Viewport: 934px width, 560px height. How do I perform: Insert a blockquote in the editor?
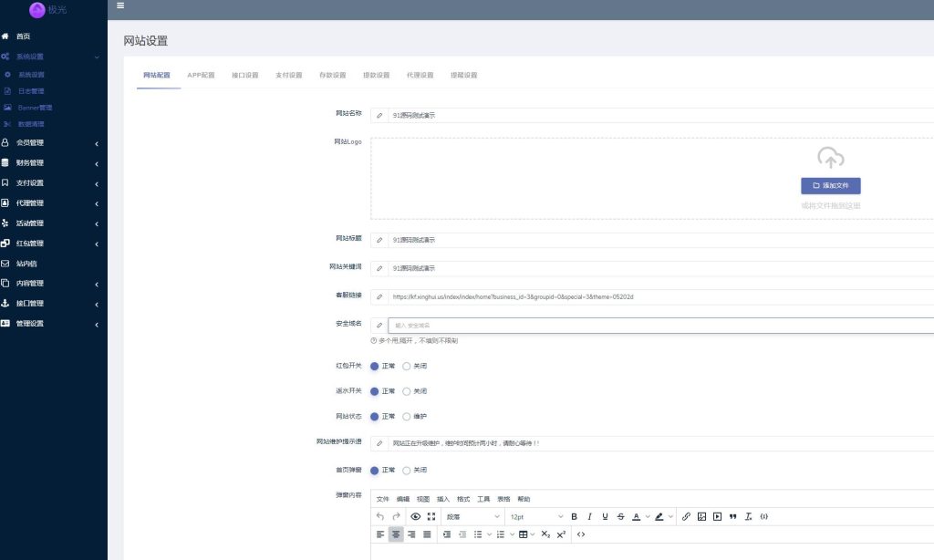[732, 516]
